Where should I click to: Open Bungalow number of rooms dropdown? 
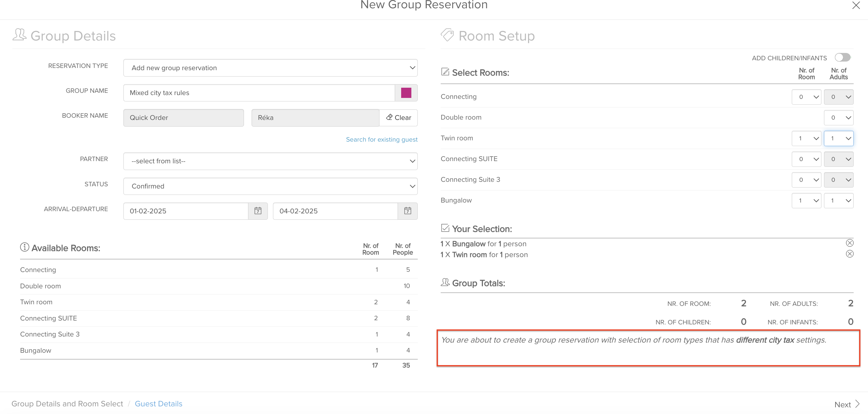tap(806, 201)
